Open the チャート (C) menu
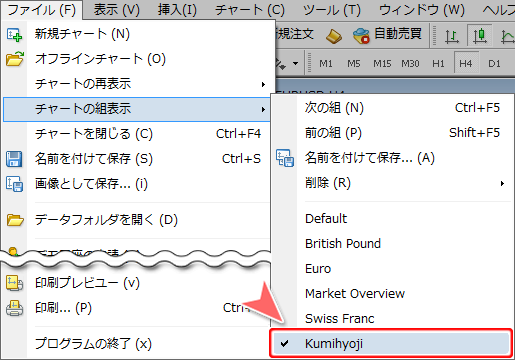 250,10
